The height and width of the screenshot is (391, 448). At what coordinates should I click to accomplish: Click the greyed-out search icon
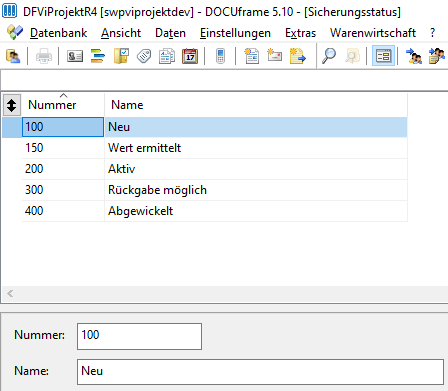(352, 56)
